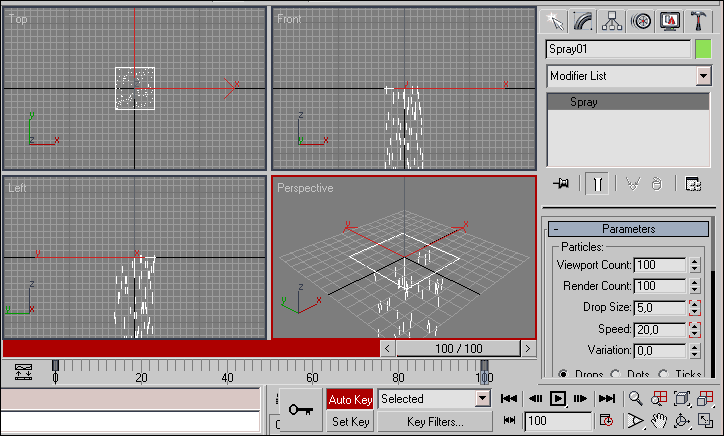Toggle the Auto Key button

[x=350, y=399]
